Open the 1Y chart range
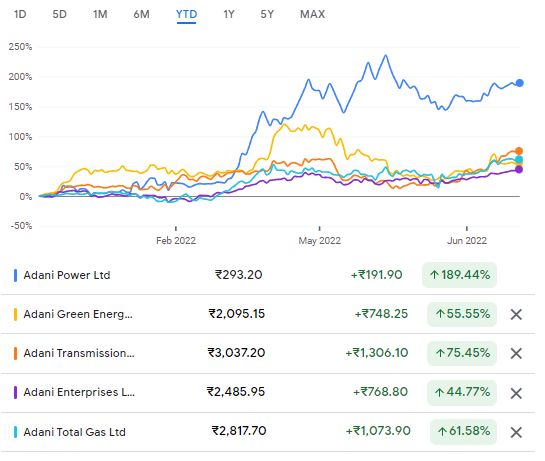Image resolution: width=545 pixels, height=461 pixels. point(229,14)
